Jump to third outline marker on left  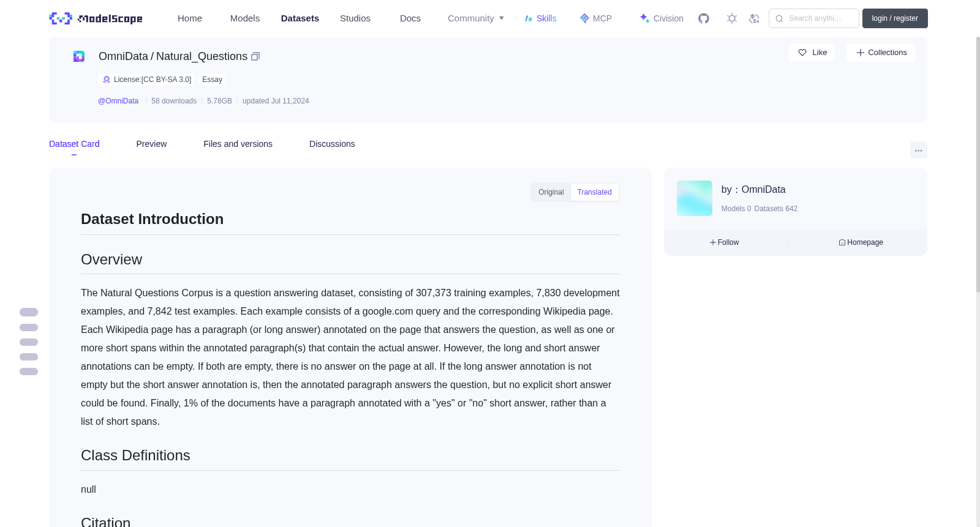[29, 342]
